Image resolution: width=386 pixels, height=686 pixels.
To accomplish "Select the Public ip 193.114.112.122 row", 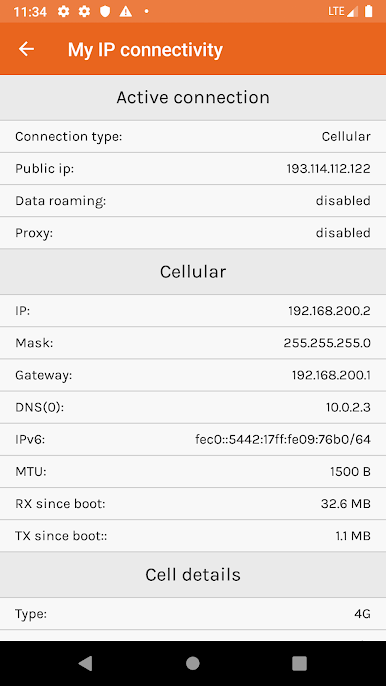I will pyautogui.click(x=193, y=168).
